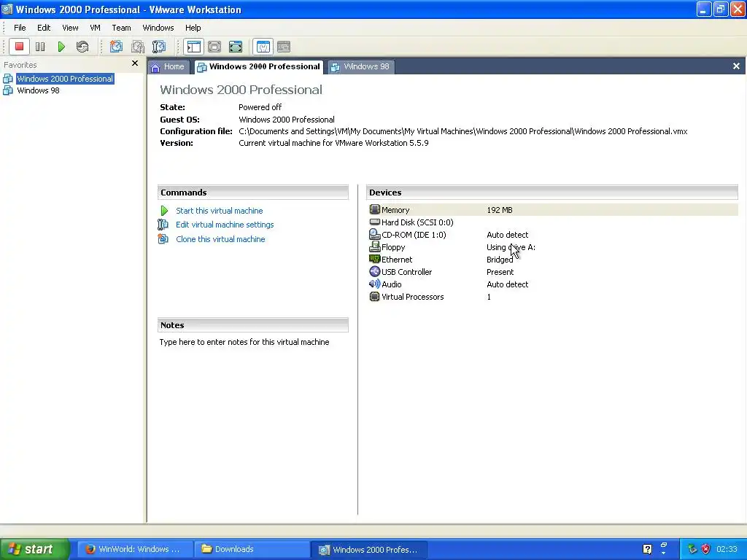Screen dimensions: 747x560
Task: Open the Team menu
Action: pos(121,28)
